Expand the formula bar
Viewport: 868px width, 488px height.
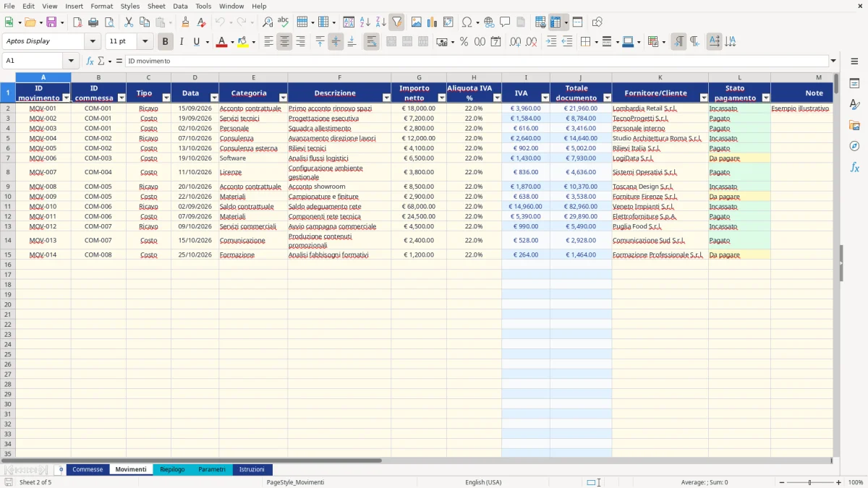[833, 61]
